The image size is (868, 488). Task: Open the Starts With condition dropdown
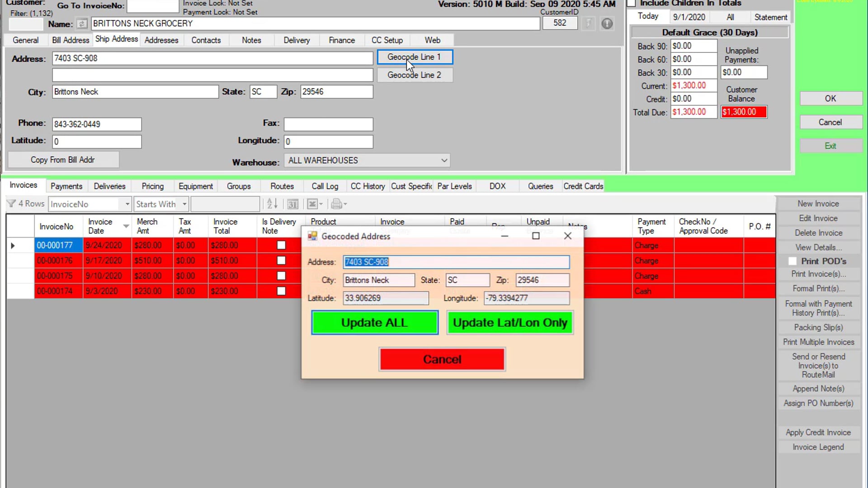(x=184, y=204)
